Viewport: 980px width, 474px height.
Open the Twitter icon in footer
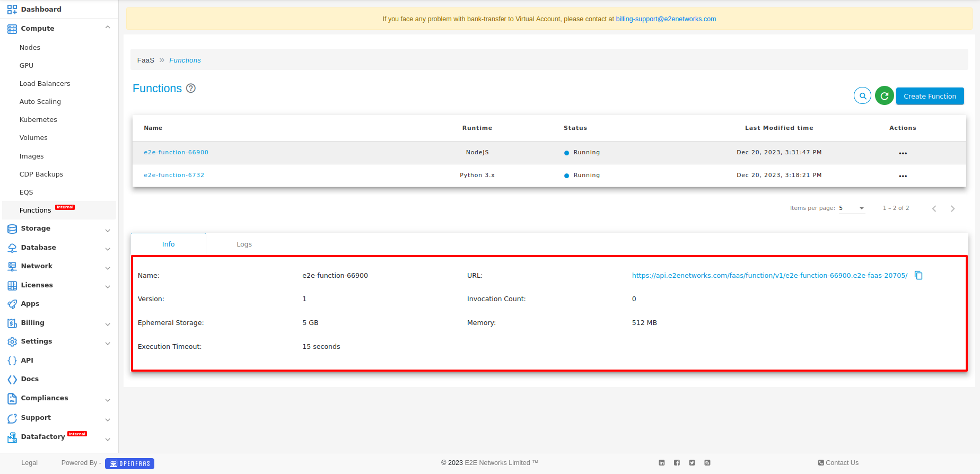point(692,463)
